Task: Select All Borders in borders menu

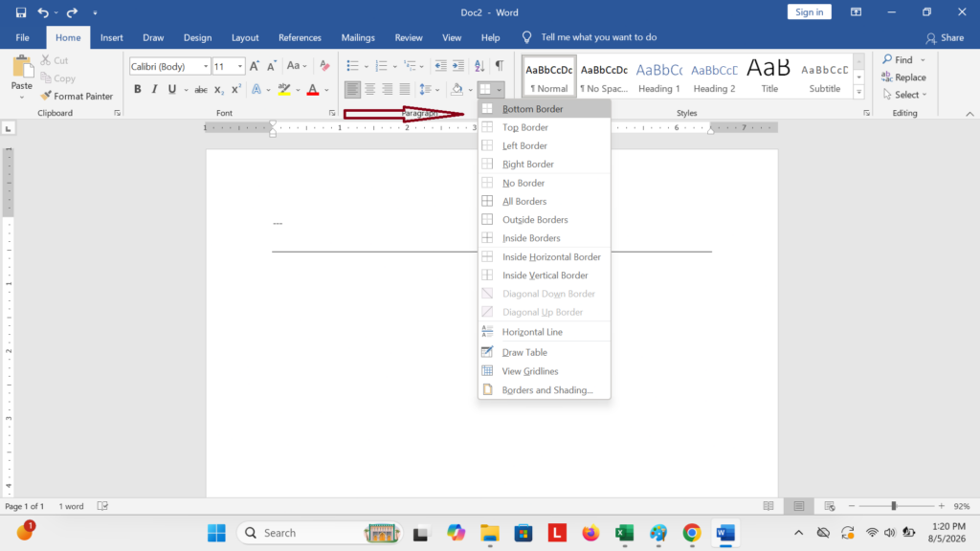Action: click(544, 201)
